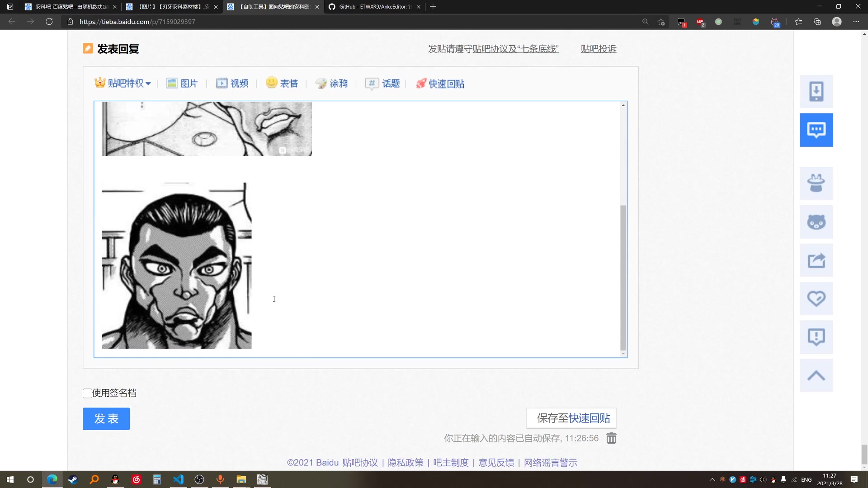This screenshot has width=868, height=488.
Task: Click sidebar bear face icon
Action: click(816, 222)
